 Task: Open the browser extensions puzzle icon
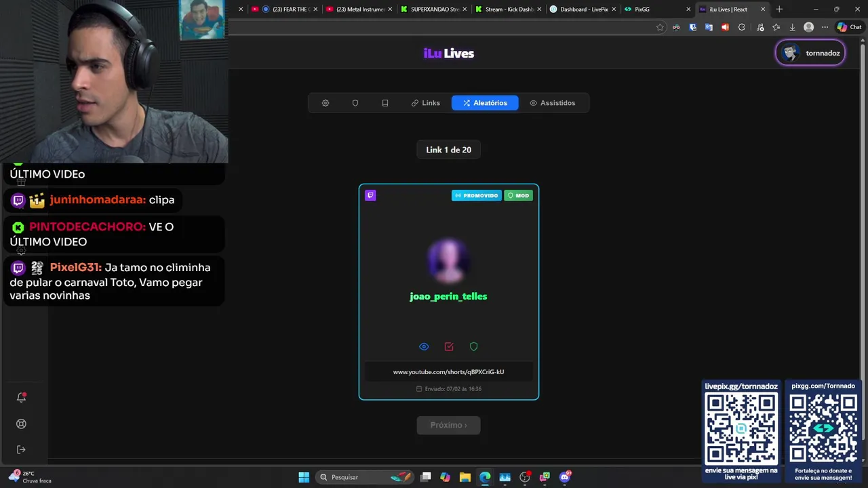[x=741, y=27]
